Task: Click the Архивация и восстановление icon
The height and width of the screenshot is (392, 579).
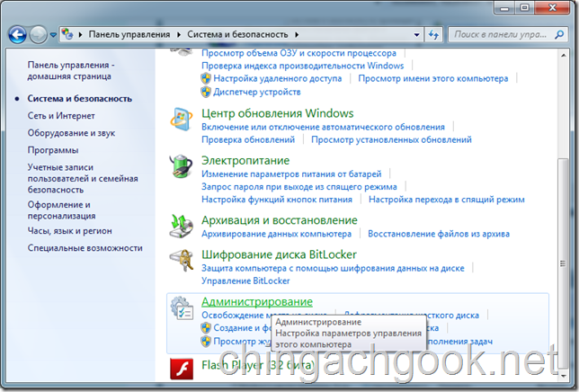Action: (x=181, y=226)
